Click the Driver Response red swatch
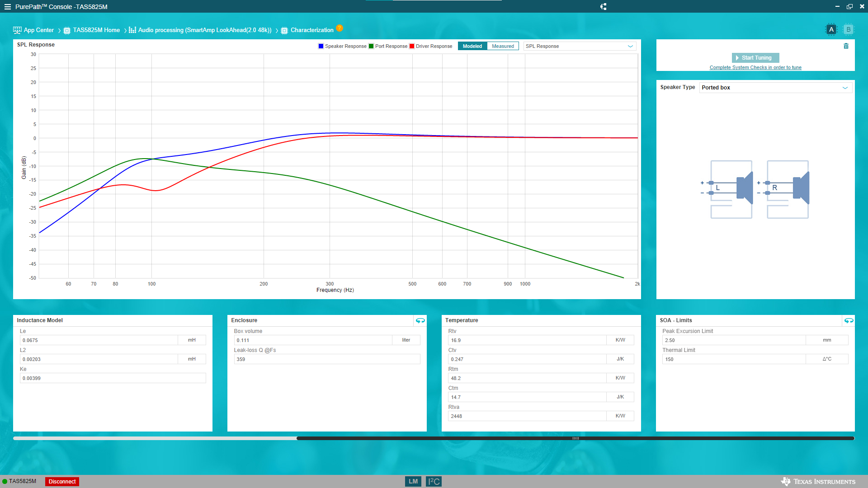 pyautogui.click(x=412, y=46)
